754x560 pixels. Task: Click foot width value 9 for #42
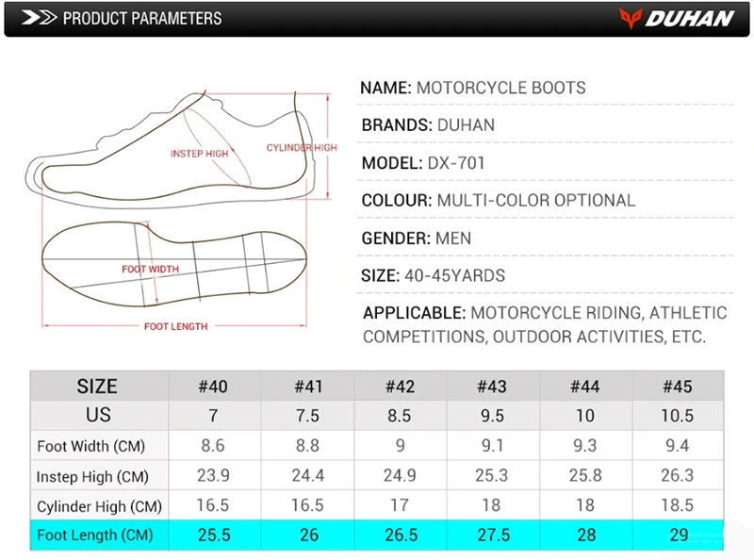click(x=400, y=446)
